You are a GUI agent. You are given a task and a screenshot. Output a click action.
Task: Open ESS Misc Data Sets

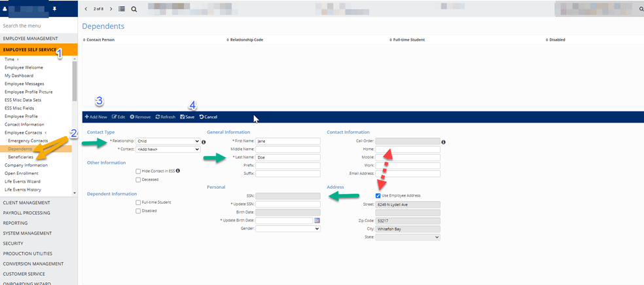pos(23,100)
